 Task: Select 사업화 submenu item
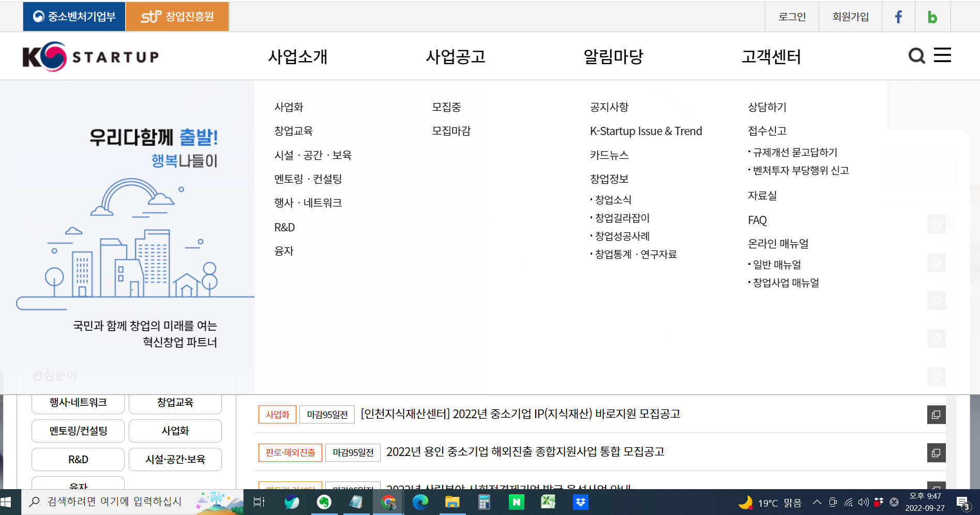[289, 107]
